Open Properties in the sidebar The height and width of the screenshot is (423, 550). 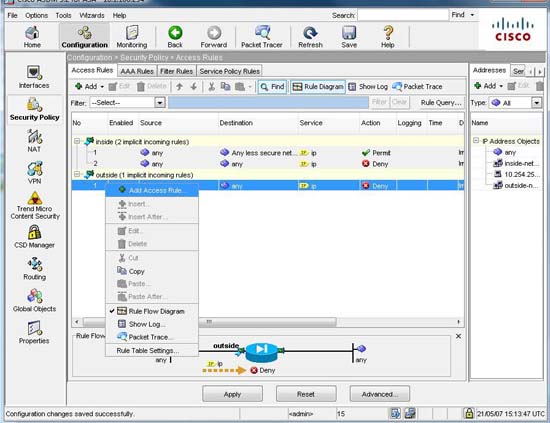click(34, 333)
